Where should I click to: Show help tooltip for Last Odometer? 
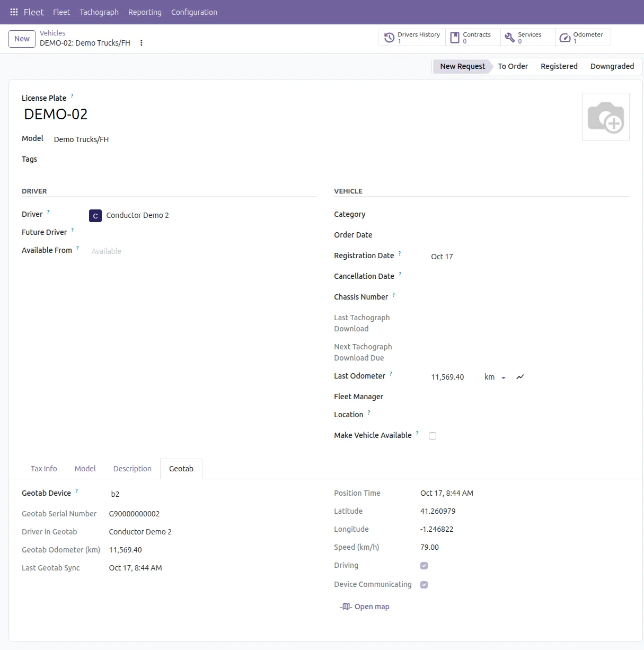[391, 374]
